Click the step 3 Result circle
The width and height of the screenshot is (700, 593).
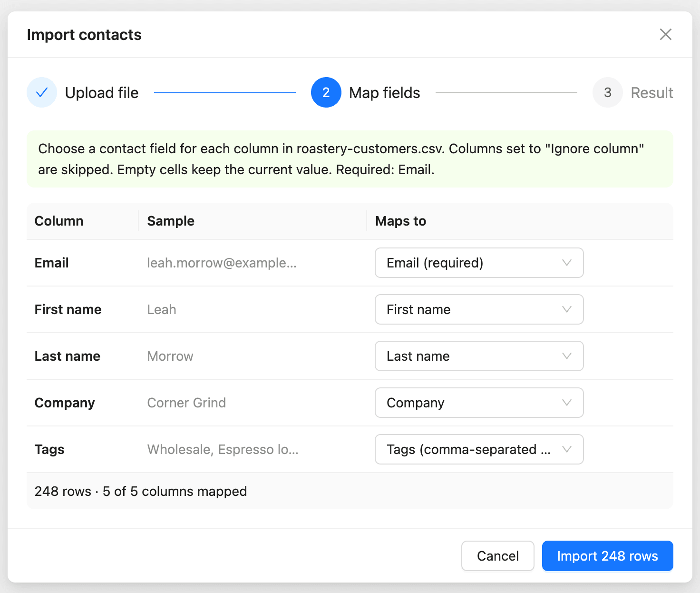[608, 92]
